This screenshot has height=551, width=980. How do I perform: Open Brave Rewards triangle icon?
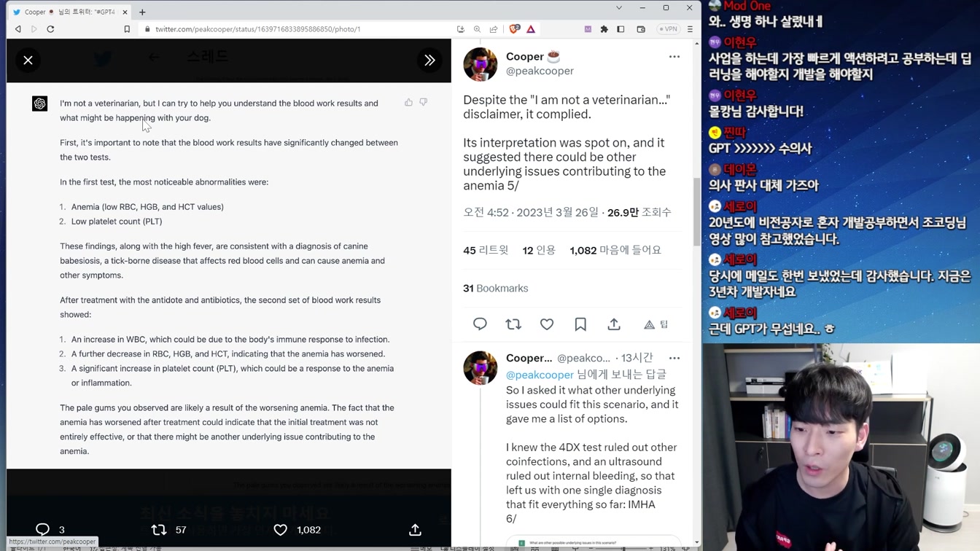531,29
